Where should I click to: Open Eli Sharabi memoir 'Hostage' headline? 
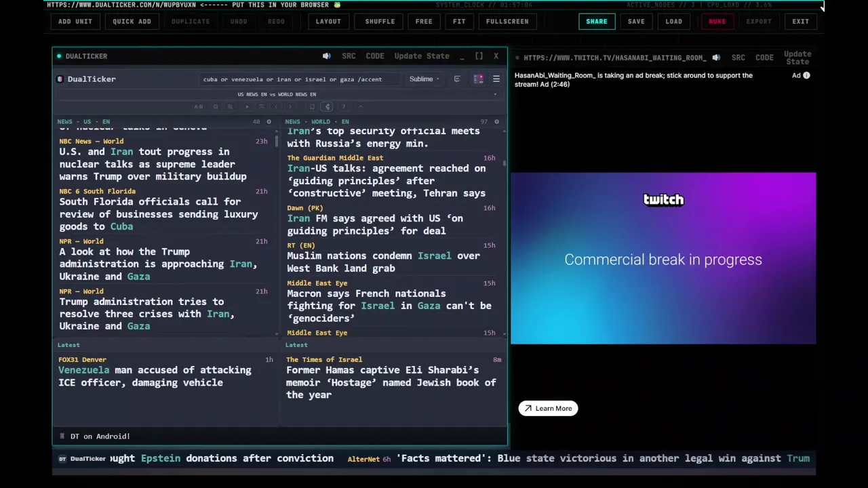coord(391,382)
